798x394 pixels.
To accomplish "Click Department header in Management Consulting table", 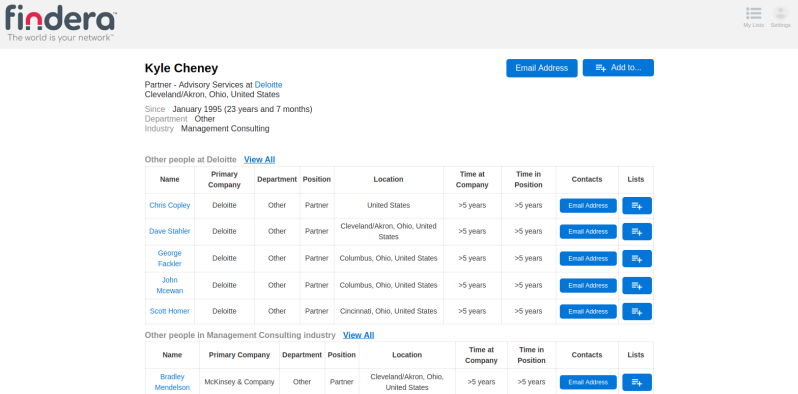I will pos(302,355).
